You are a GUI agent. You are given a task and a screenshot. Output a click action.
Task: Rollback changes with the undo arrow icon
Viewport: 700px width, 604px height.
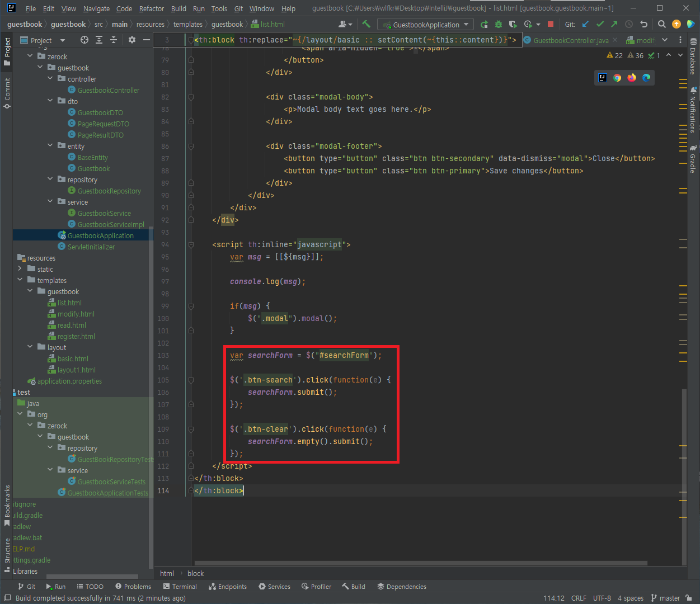(x=643, y=24)
